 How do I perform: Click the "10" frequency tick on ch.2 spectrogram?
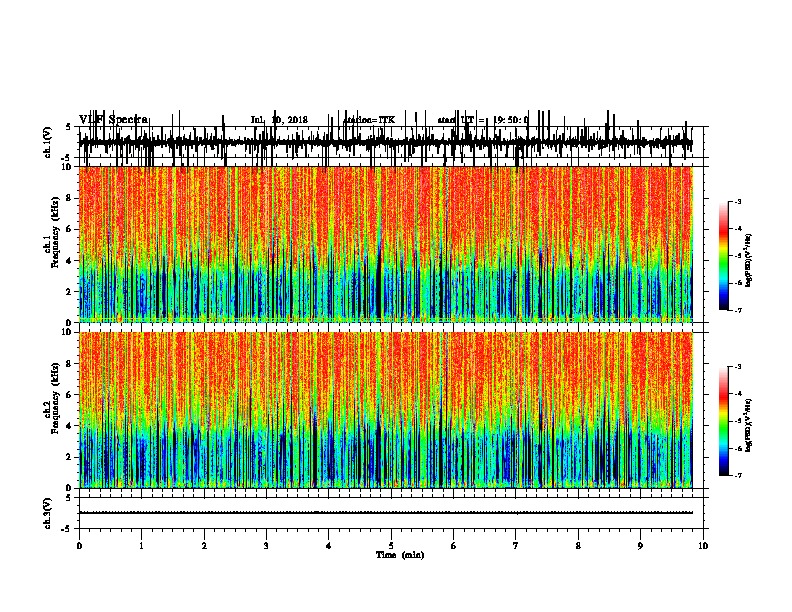point(67,332)
